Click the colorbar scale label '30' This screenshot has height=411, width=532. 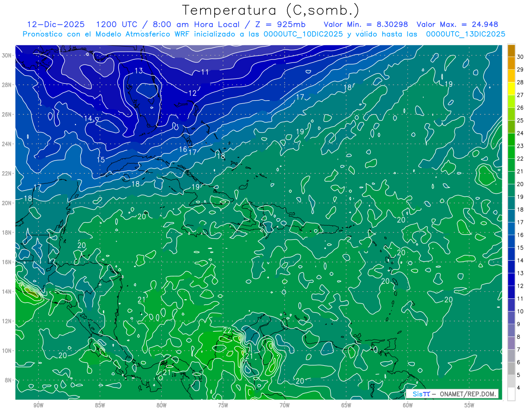pyautogui.click(x=520, y=57)
